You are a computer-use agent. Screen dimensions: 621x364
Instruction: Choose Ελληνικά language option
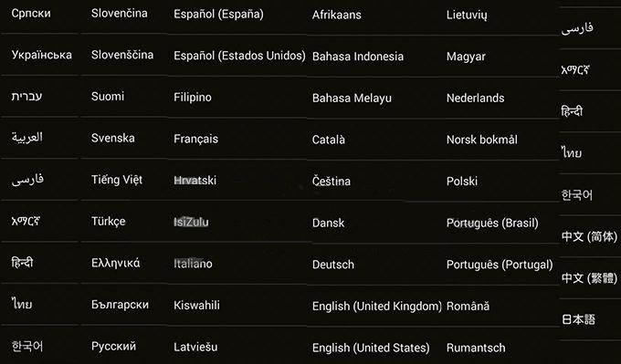point(116,263)
